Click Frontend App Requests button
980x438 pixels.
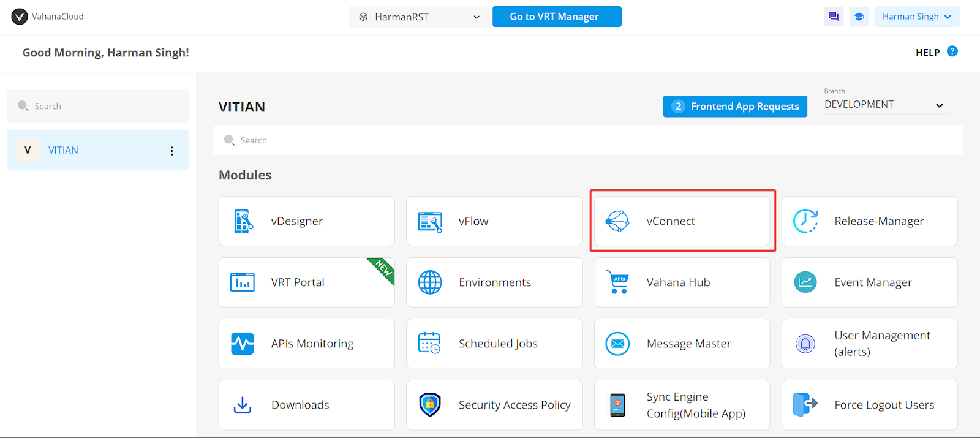(735, 107)
